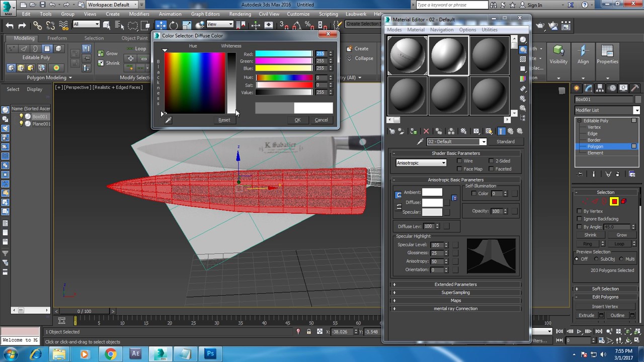Enable the Faceted checkbox
Screen dimensions: 644x362
click(x=491, y=169)
